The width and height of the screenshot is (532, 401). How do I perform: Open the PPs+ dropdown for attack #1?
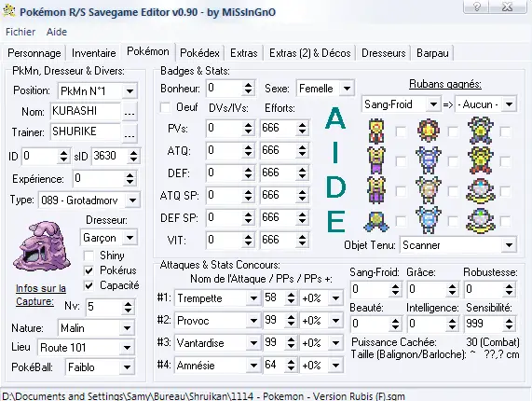pos(321,298)
